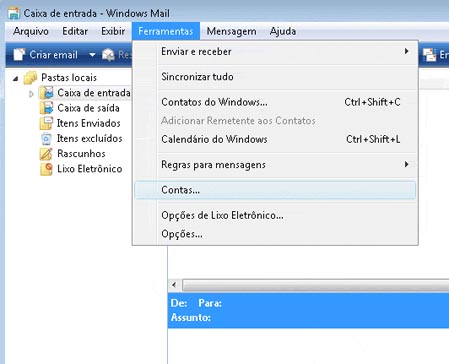Image resolution: width=449 pixels, height=364 pixels.
Task: Click the Rascunhos drafts pencil icon
Action: pyautogui.click(x=46, y=154)
